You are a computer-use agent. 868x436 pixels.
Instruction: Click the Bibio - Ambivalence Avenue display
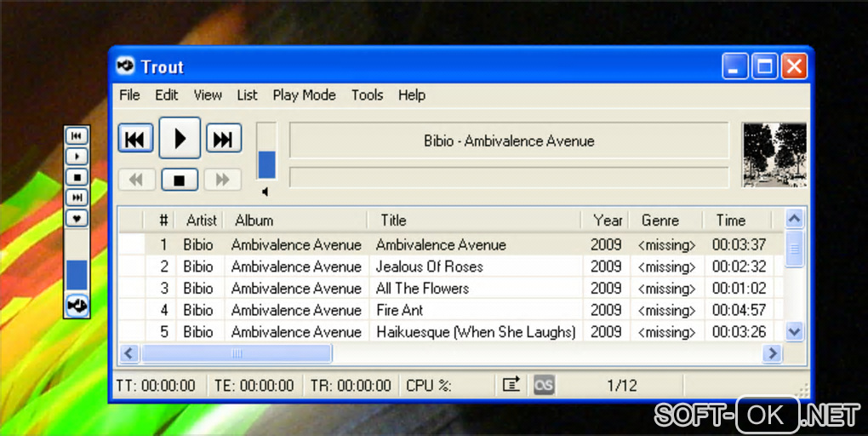pyautogui.click(x=509, y=141)
